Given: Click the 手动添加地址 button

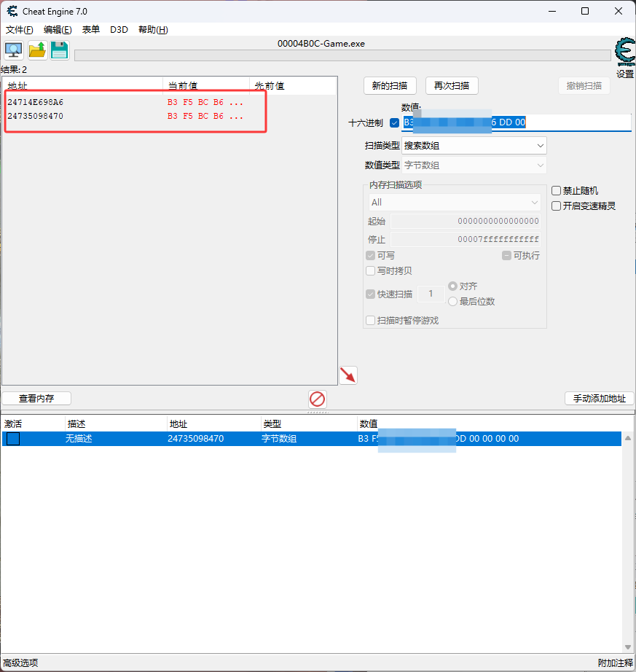Looking at the screenshot, I should 599,399.
